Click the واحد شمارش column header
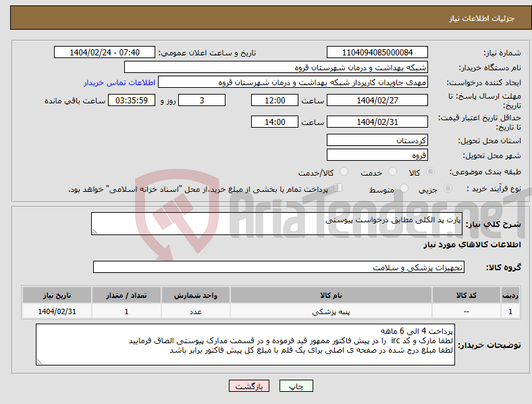The width and height of the screenshot is (532, 404). (x=196, y=295)
